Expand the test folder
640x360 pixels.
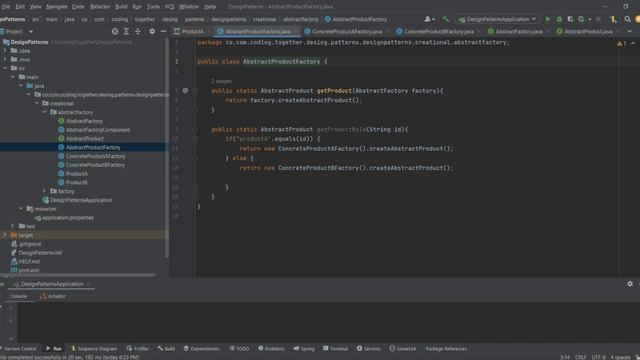pyautogui.click(x=13, y=226)
